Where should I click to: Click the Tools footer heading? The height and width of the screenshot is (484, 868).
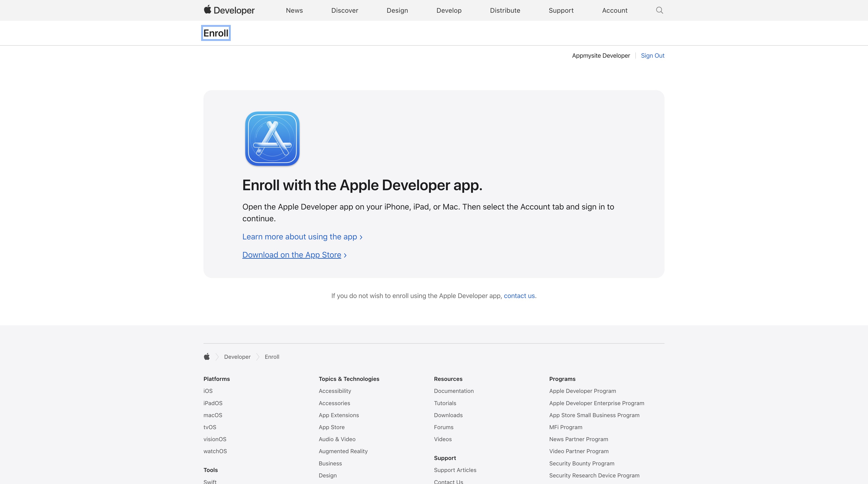click(211, 470)
